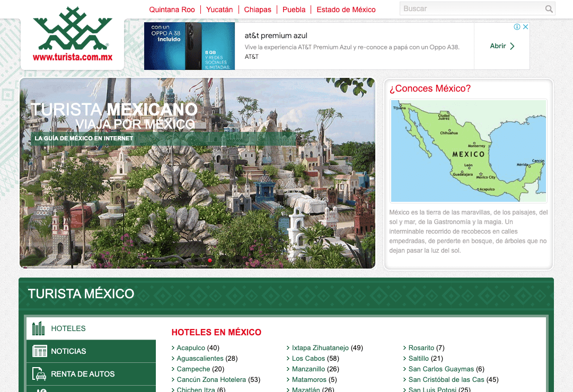Expand the San Carlos Guaymas chevron
The image size is (573, 392).
404,369
